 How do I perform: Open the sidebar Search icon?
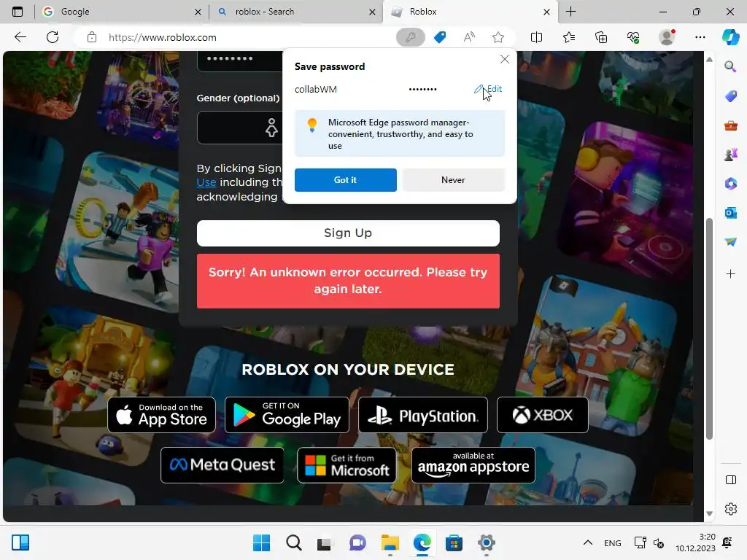pyautogui.click(x=730, y=66)
